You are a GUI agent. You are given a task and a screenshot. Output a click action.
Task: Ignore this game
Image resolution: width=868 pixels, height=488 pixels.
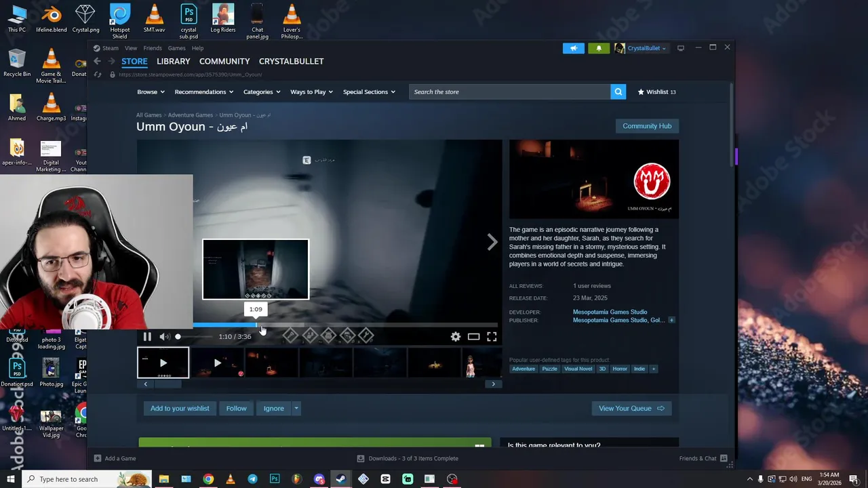click(274, 408)
